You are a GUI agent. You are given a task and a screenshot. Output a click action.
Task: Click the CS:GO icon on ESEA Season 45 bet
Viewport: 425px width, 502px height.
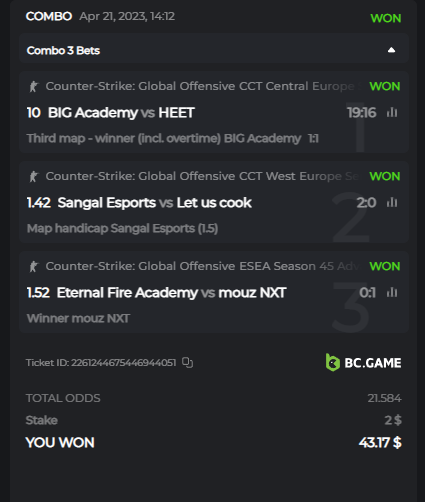[x=34, y=267]
